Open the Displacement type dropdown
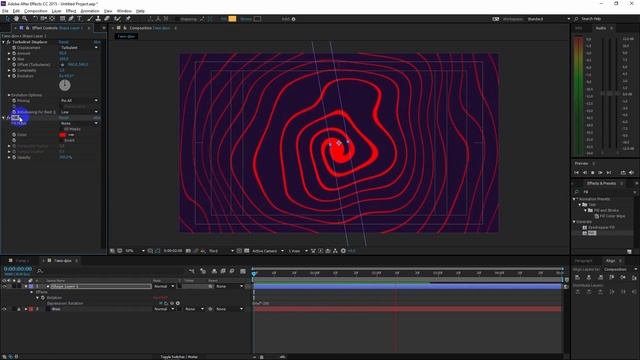This screenshot has height=360, width=640. point(80,48)
